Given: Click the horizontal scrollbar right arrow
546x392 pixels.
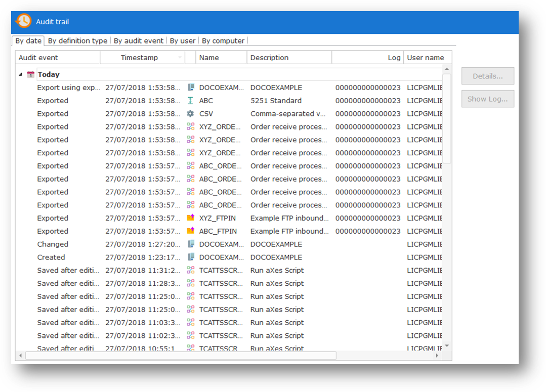Looking at the screenshot, I should 437,356.
